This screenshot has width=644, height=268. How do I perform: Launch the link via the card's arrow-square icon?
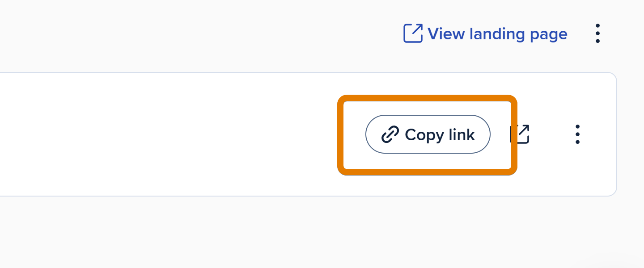(x=520, y=134)
